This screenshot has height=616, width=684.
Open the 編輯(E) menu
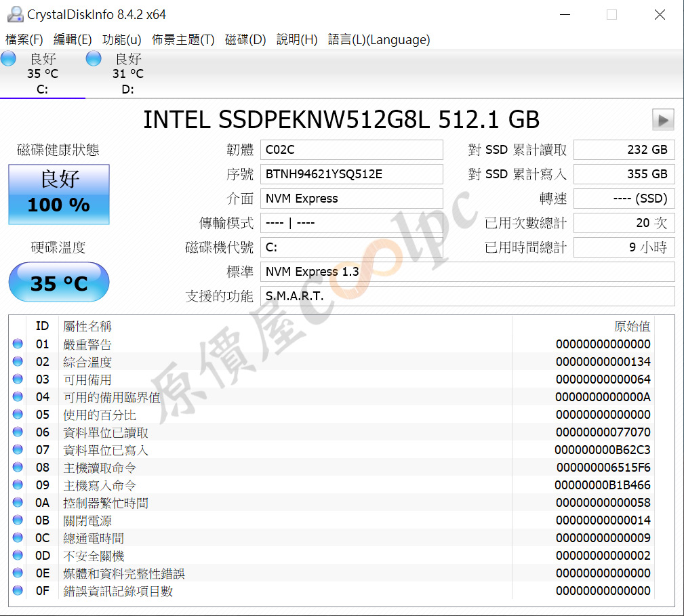point(73,40)
